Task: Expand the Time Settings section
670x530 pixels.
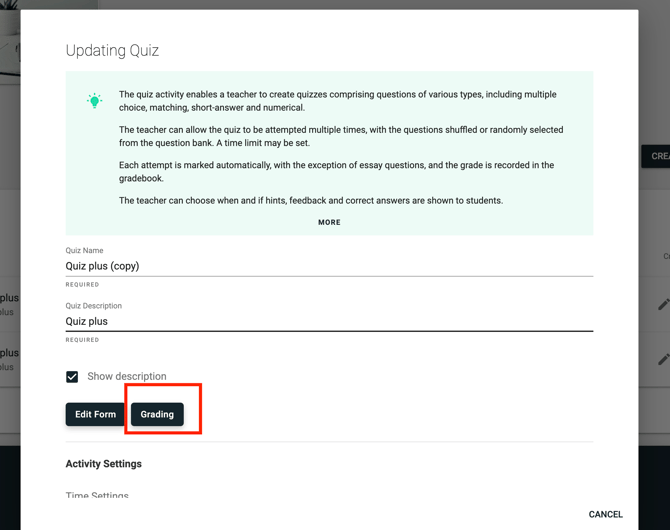Action: (97, 495)
